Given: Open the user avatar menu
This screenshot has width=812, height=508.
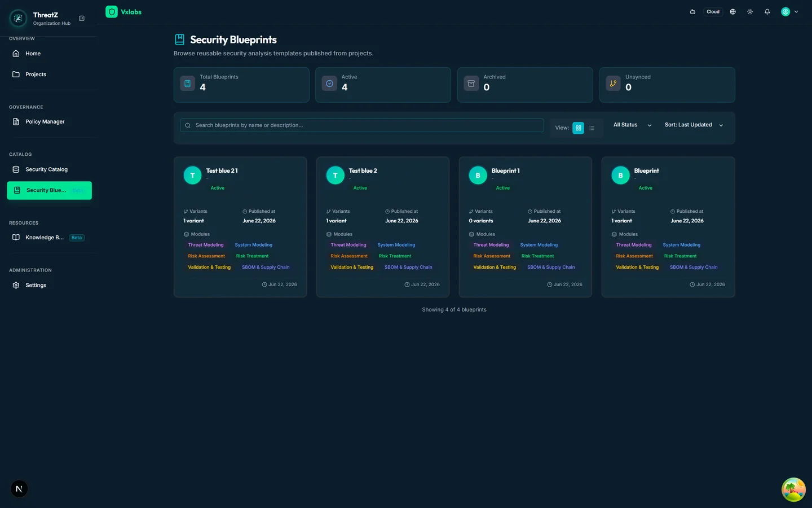Looking at the screenshot, I should (789, 12).
